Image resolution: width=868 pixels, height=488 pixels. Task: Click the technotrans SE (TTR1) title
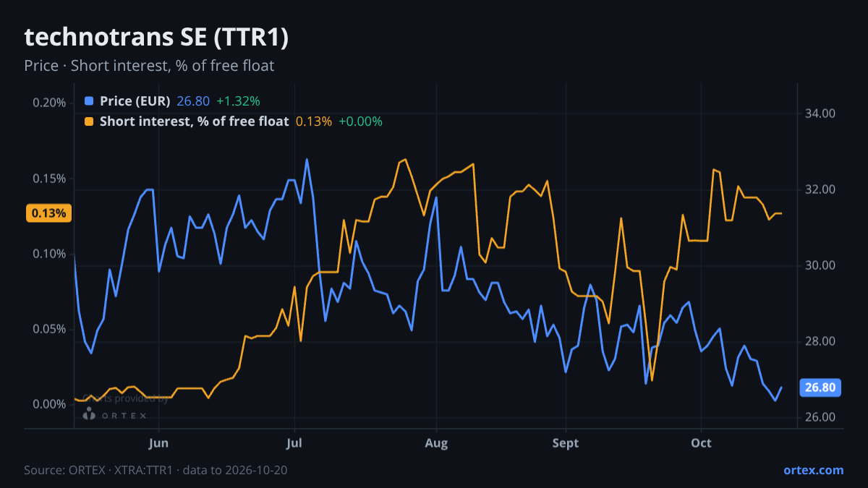click(156, 38)
